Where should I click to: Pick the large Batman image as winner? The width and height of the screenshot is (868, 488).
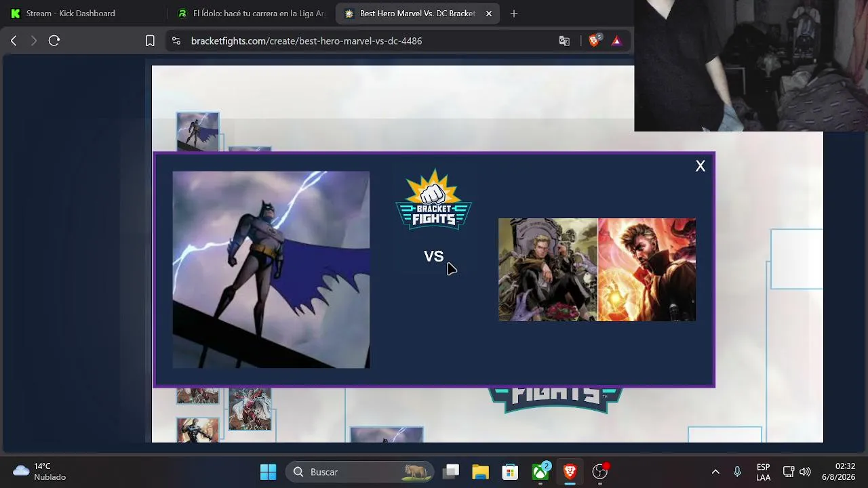[271, 270]
